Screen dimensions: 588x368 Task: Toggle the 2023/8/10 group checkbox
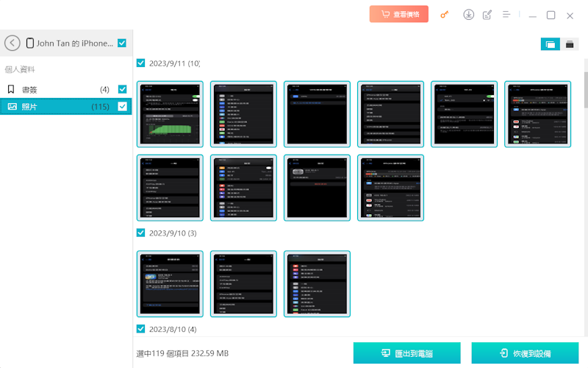pos(141,328)
